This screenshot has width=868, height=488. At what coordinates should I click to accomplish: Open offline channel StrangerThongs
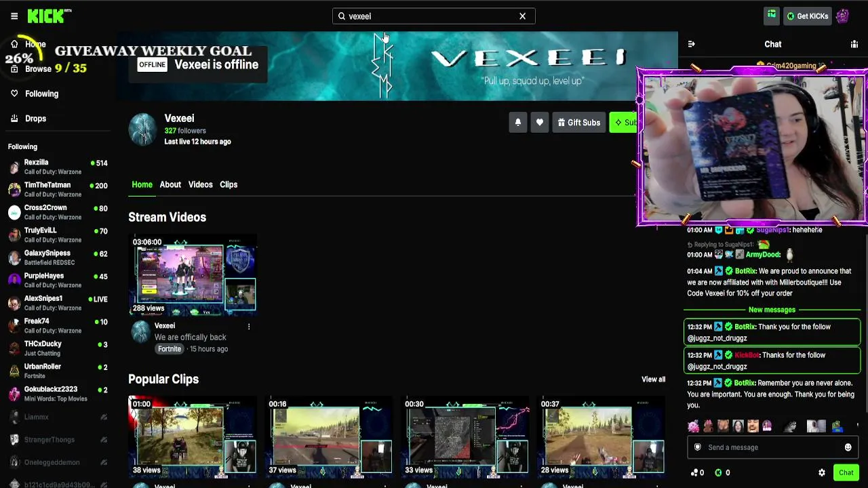[x=58, y=440]
